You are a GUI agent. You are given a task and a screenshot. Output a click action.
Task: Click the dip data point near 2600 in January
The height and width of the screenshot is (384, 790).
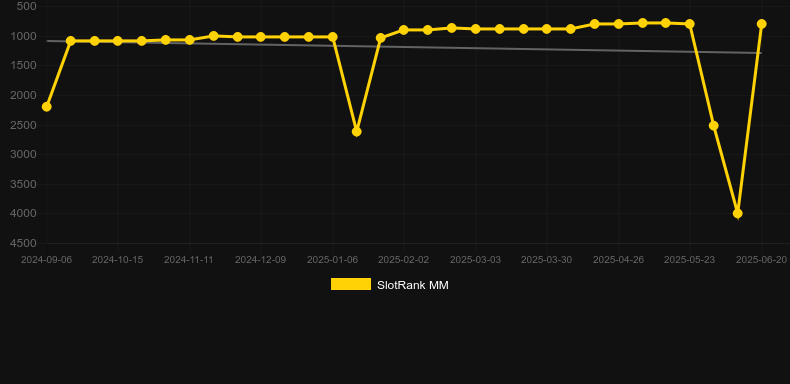356,132
